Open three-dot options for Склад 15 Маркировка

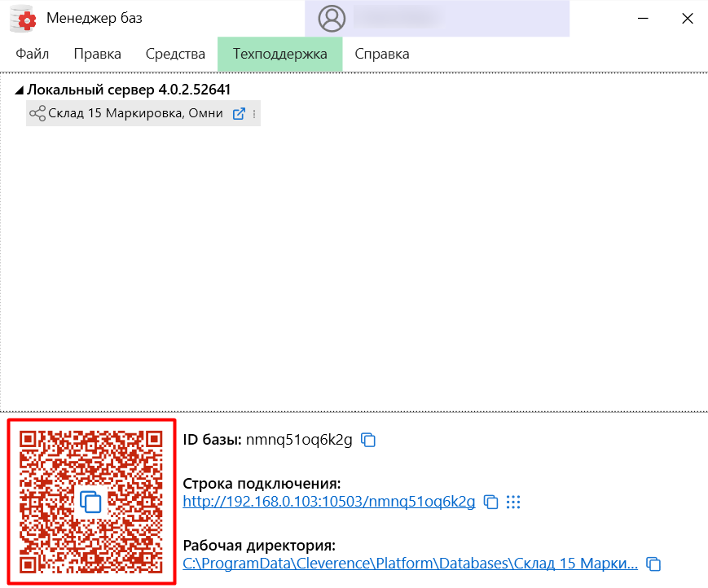tap(254, 114)
